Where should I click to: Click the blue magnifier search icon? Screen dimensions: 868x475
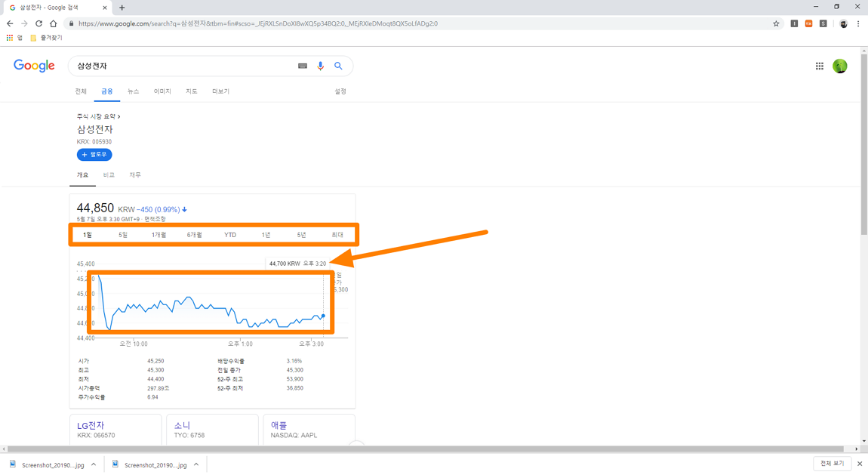[338, 66]
